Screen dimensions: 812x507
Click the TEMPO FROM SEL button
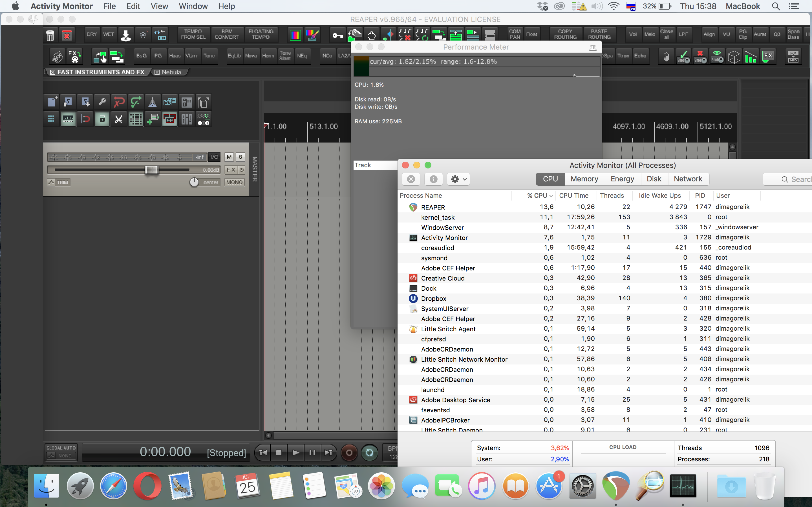click(x=193, y=35)
